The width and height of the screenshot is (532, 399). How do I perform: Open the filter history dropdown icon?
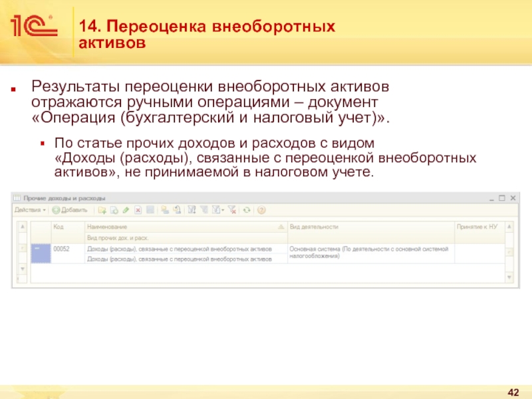coord(218,210)
